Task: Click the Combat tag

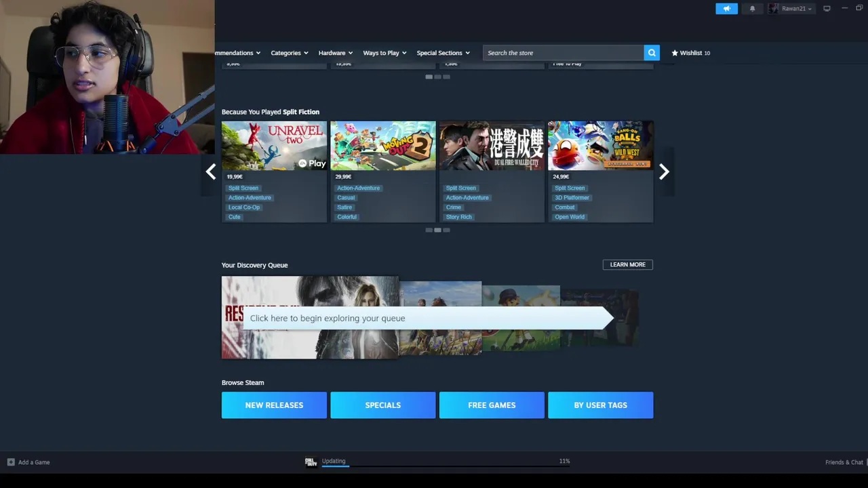Action: point(565,207)
